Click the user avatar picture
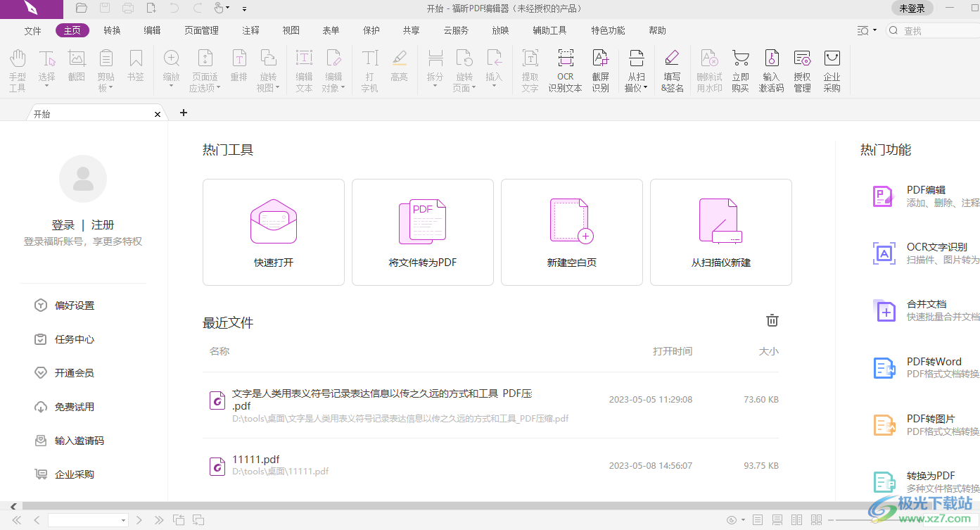 [83, 179]
